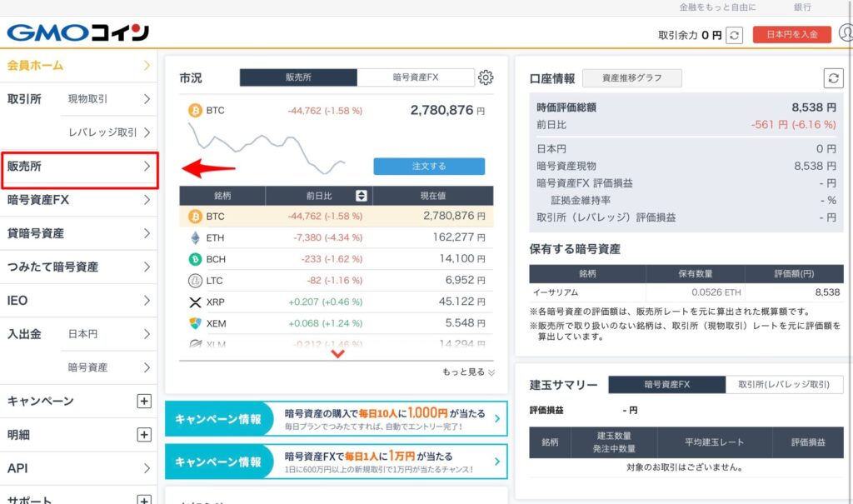Open the 暗号資産FX 1万円 campaign banner
The image size is (853, 504).
[x=337, y=462]
